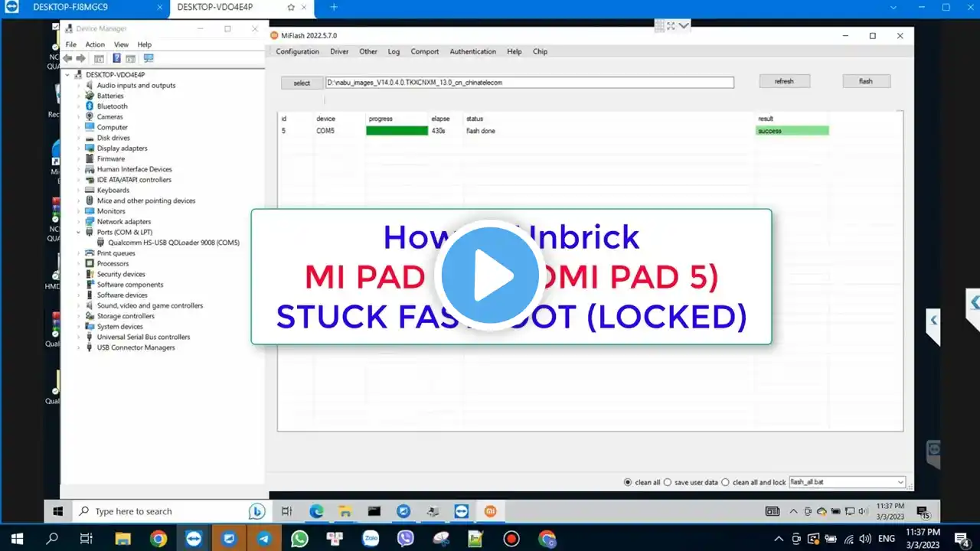This screenshot has width=980, height=551.
Task: Select clean all and lock radio button
Action: point(726,482)
